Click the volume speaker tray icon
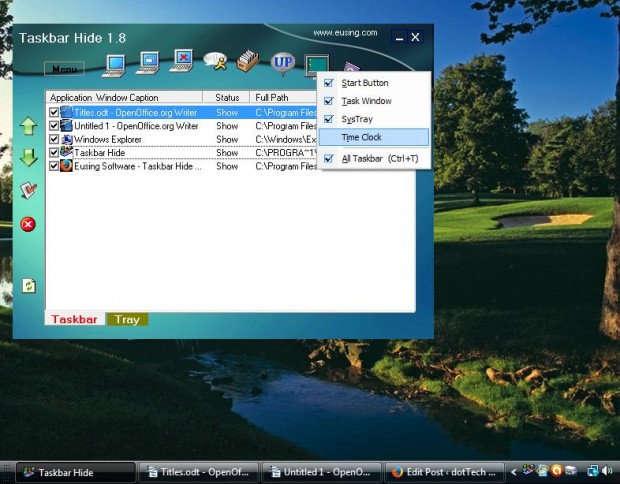620x484 pixels. point(607,471)
